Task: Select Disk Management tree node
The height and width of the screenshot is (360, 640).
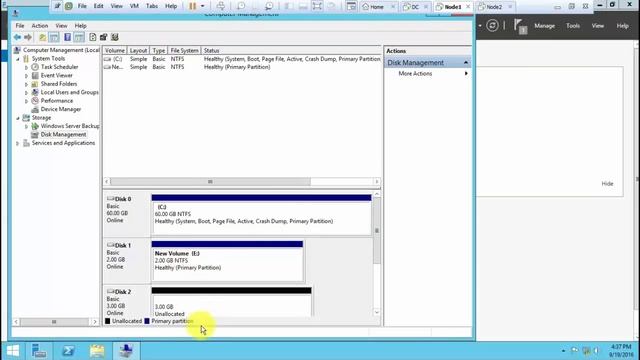Action: (x=63, y=134)
